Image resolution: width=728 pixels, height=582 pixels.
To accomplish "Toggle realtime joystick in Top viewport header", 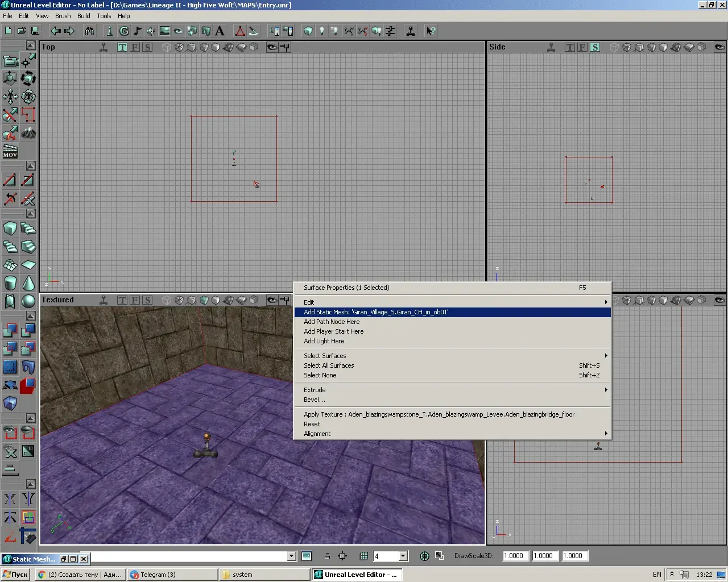I will [x=104, y=47].
